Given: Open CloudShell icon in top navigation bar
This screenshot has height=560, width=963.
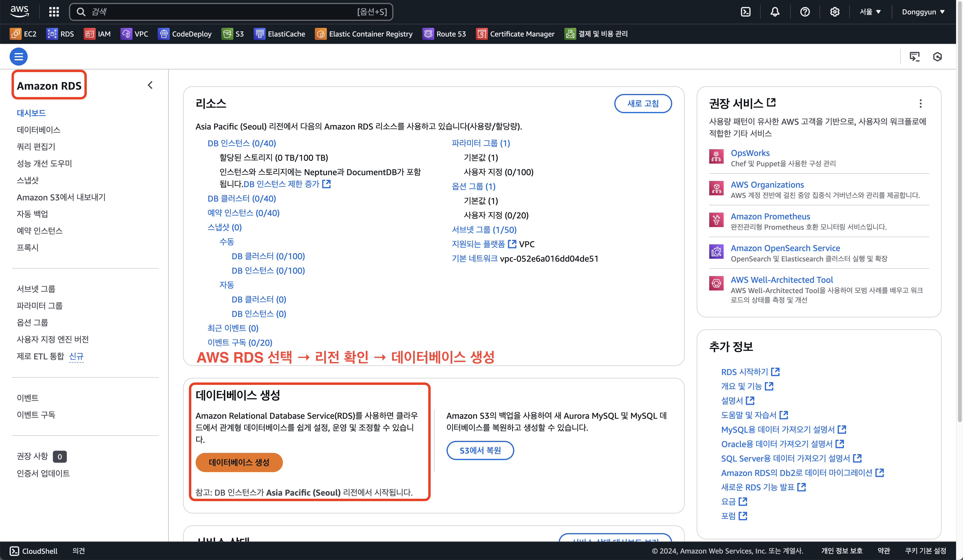Looking at the screenshot, I should pyautogui.click(x=746, y=12).
